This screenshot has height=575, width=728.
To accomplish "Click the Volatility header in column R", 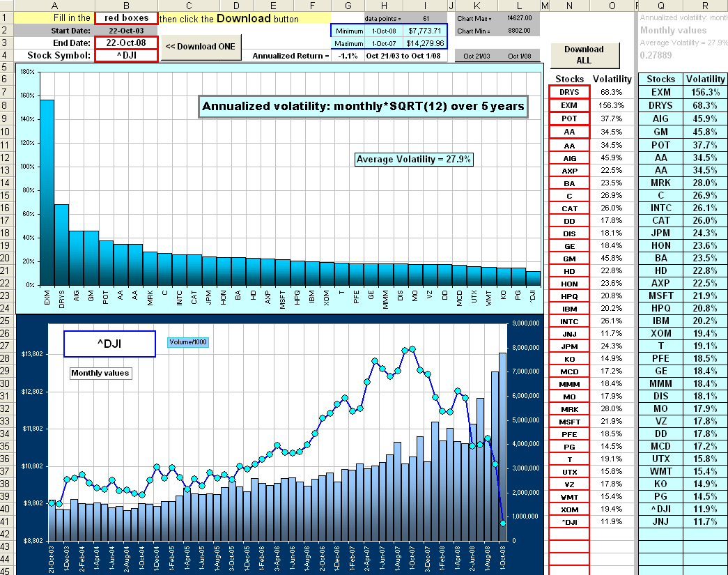I will click(x=705, y=79).
